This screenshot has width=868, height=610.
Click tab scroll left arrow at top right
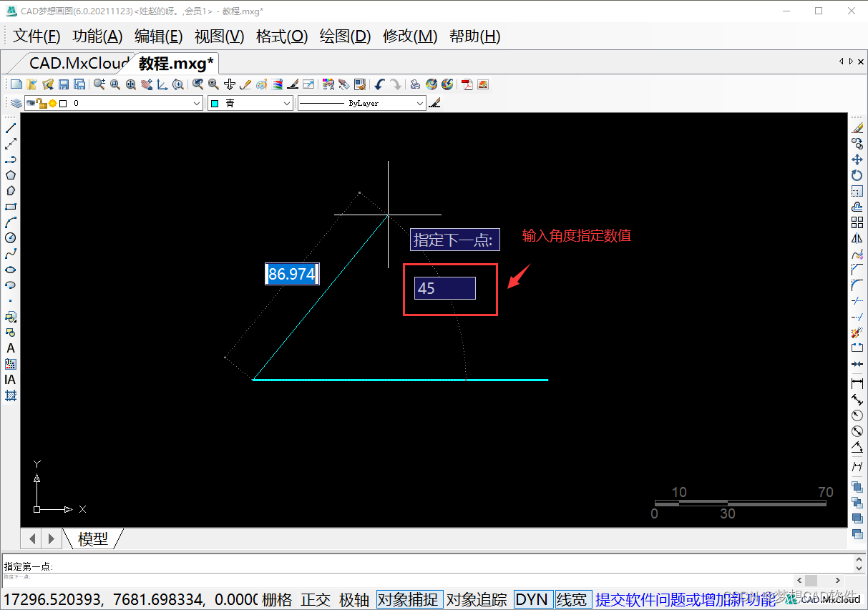(842, 62)
